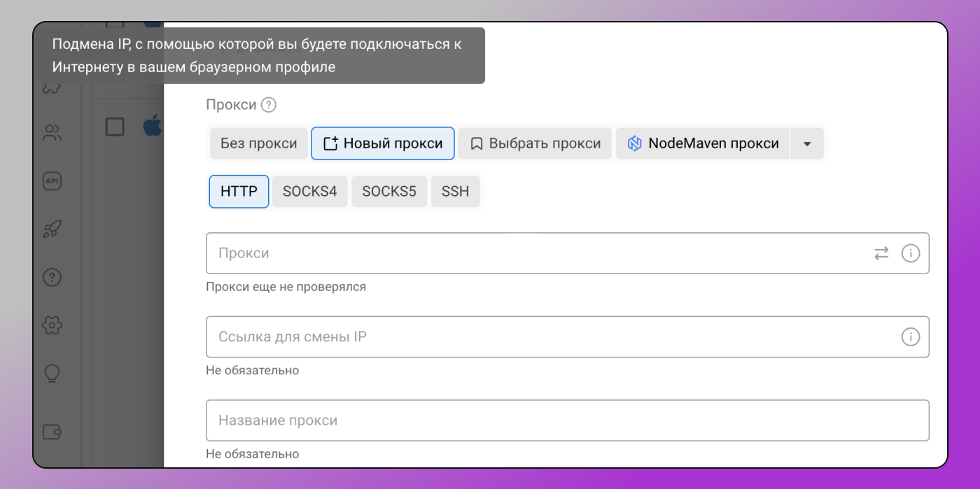Click the NodeMaven прокси button
This screenshot has width=980, height=489.
(x=703, y=143)
